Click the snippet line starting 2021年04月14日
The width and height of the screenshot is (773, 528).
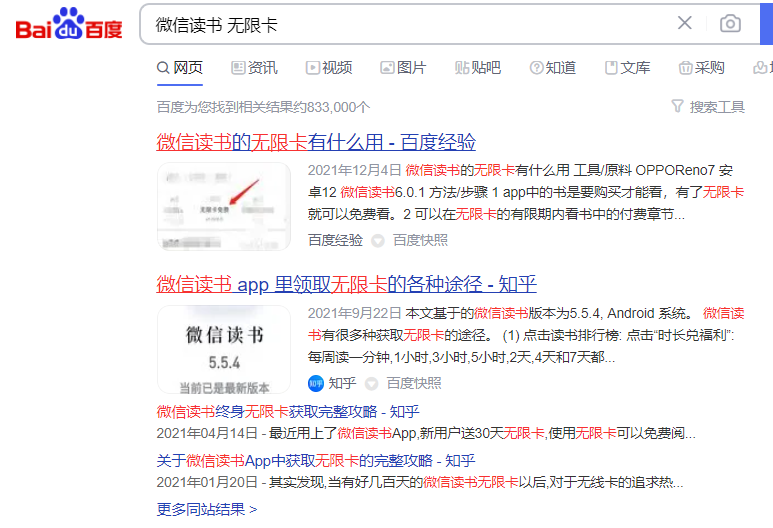coord(426,433)
